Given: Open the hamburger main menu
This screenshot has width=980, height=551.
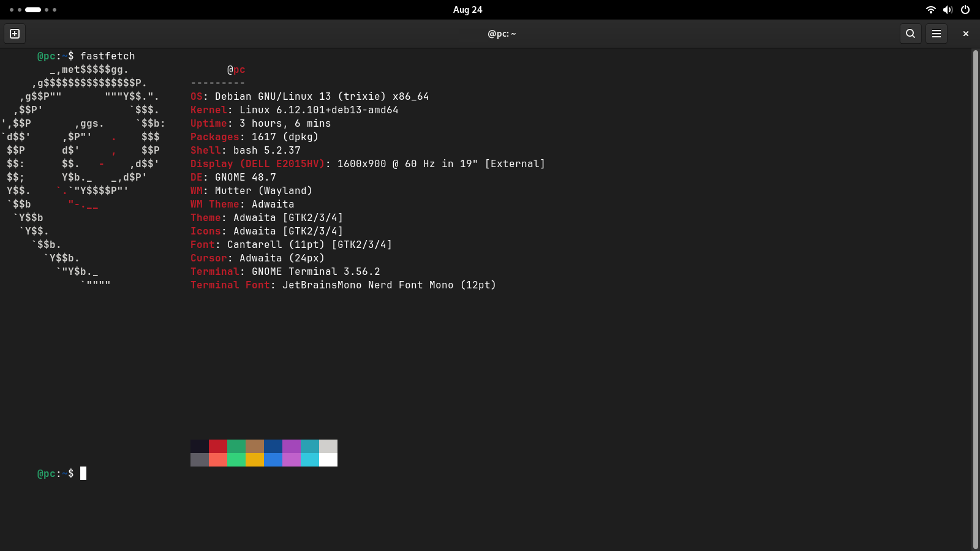Looking at the screenshot, I should 936,34.
